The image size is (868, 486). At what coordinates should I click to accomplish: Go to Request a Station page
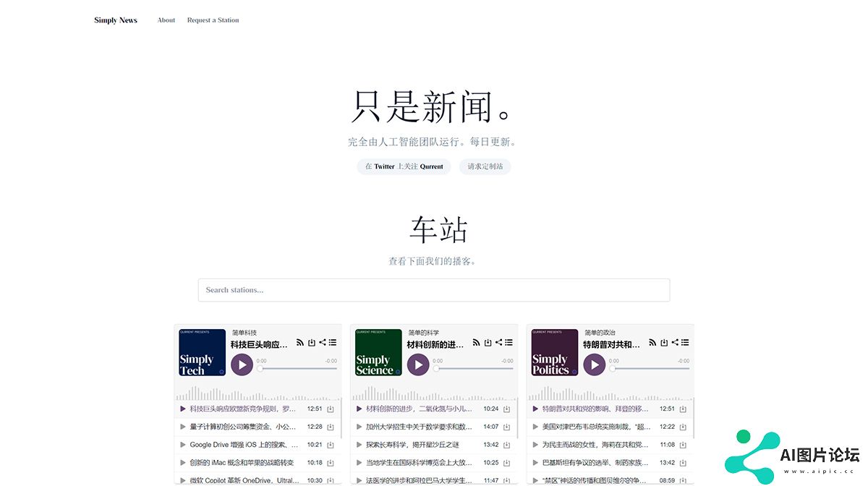point(213,20)
